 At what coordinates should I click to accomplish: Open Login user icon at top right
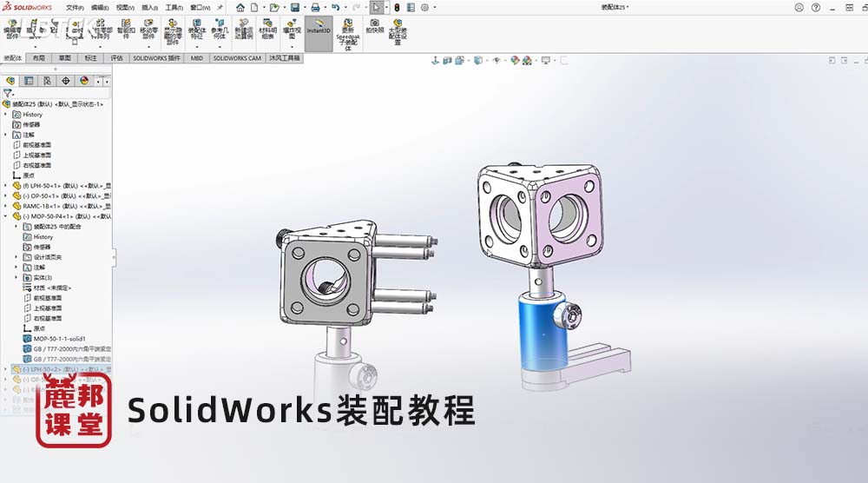799,8
